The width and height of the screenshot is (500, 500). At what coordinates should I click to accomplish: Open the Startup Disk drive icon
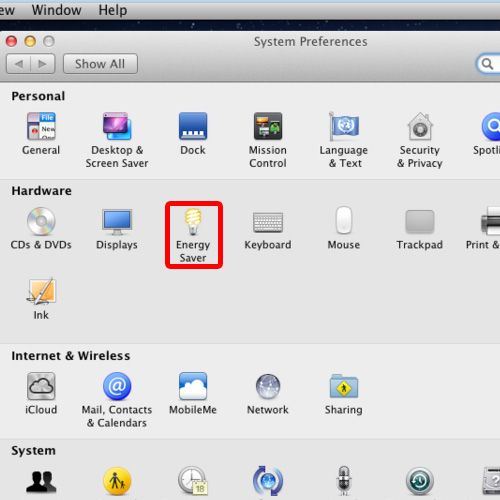tap(491, 481)
